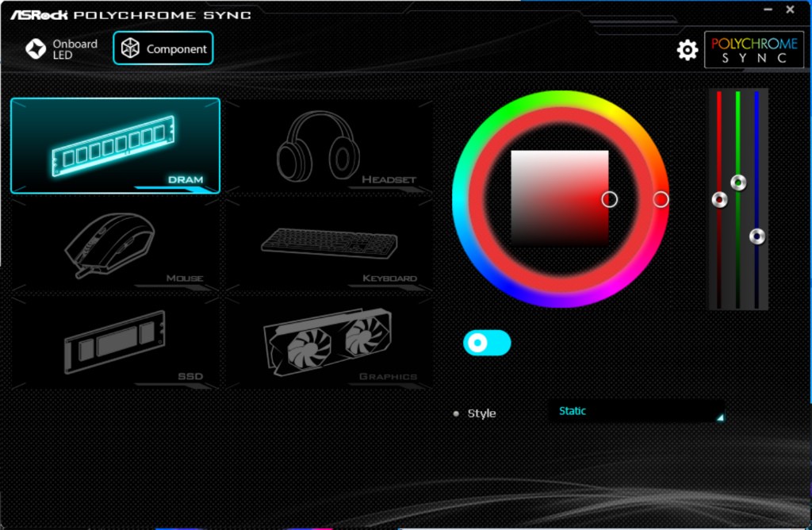Click the hue ring selector handle
The height and width of the screenshot is (530, 812).
click(x=661, y=199)
